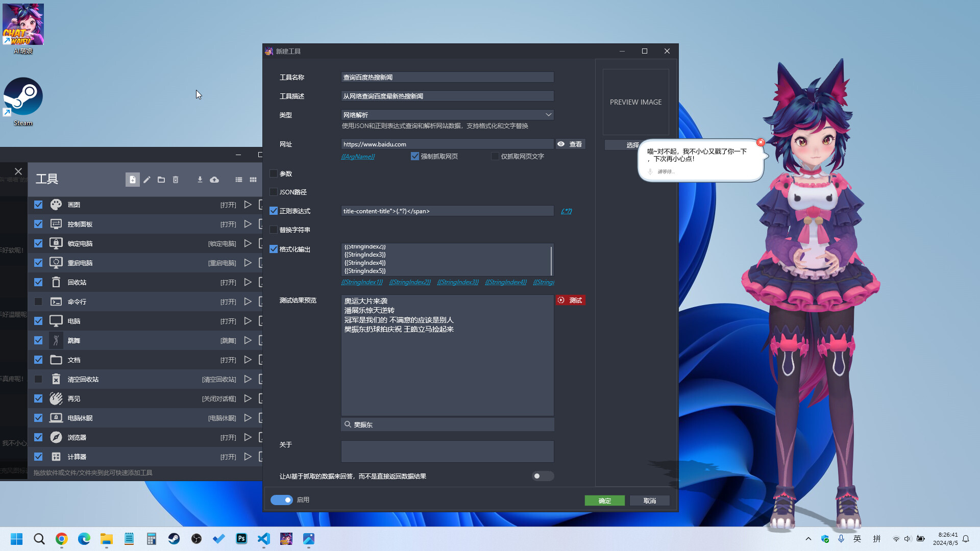The width and height of the screenshot is (980, 551).
Task: Select the pencil edit icon in the tools toolbar
Action: 146,180
